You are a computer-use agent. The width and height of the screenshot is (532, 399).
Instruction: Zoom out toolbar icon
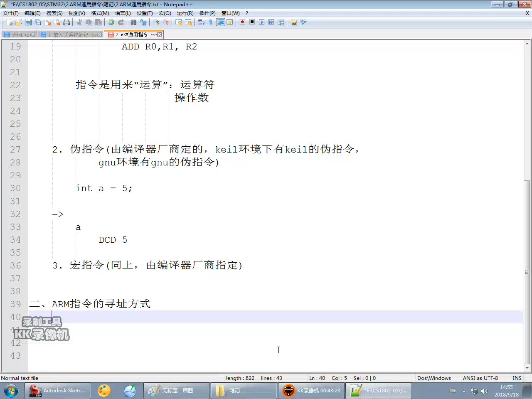[x=166, y=22]
